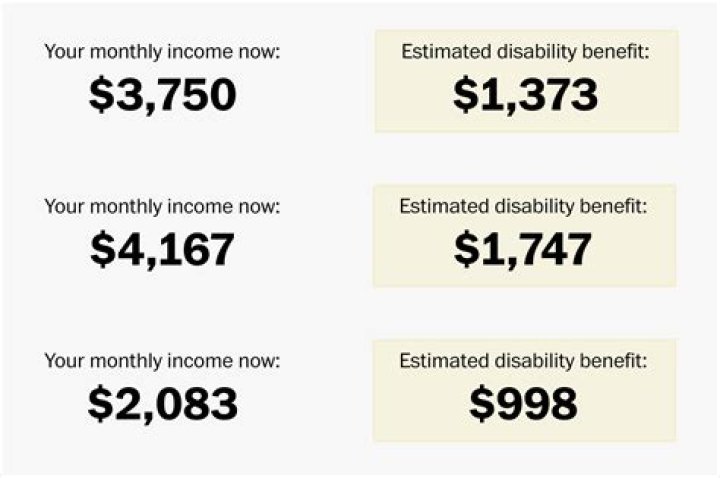Click the dollar sign in $3,750
The image size is (720, 478).
coord(101,95)
